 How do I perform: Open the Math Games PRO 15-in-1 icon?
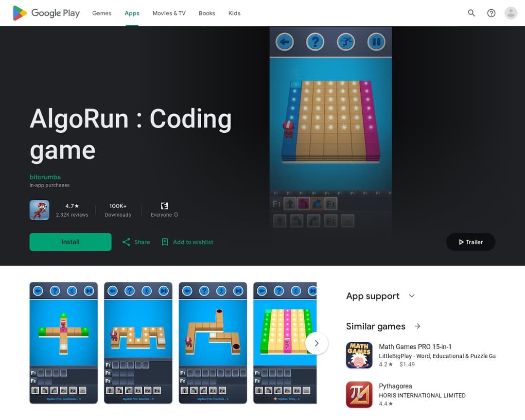359,355
